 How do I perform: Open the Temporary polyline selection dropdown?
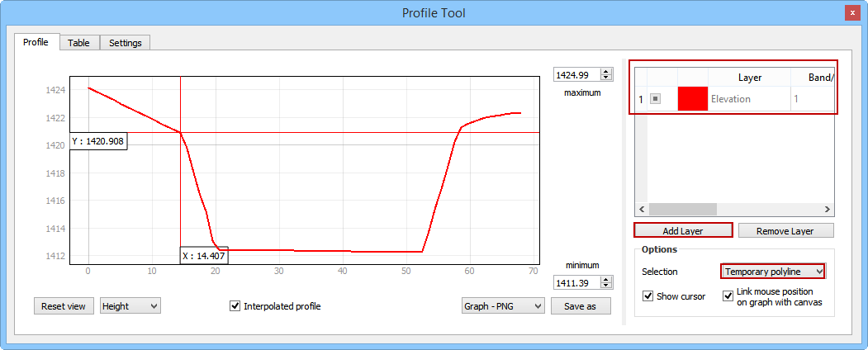[x=772, y=271]
